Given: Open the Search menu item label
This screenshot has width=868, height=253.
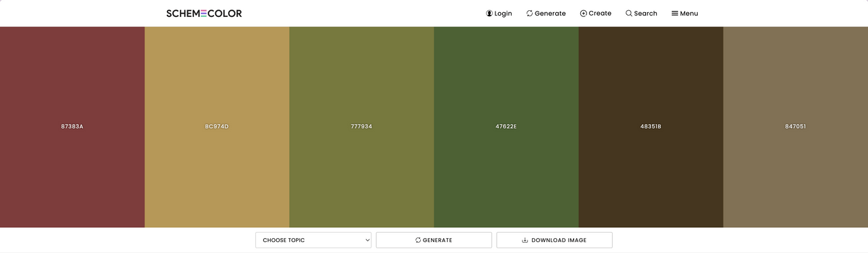Looking at the screenshot, I should (x=645, y=14).
